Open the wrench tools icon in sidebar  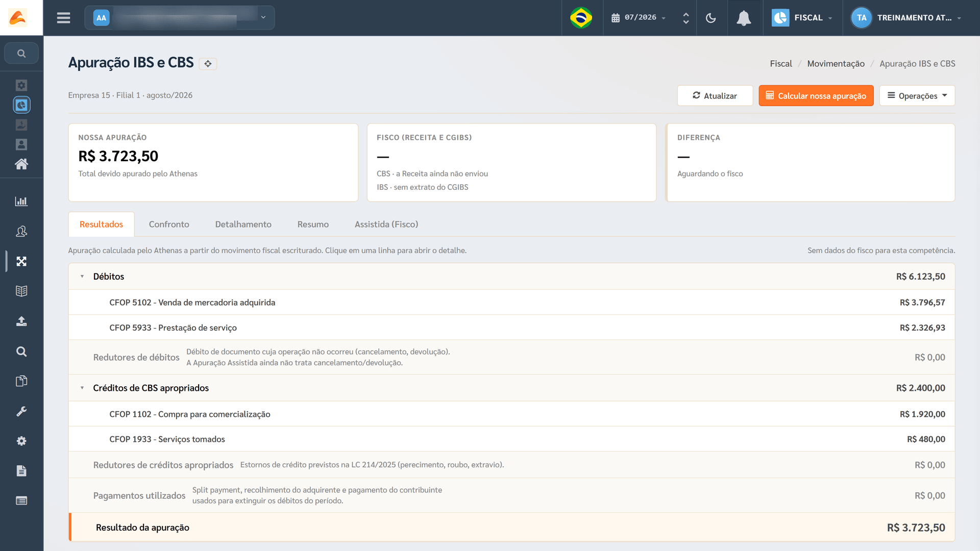click(x=21, y=411)
